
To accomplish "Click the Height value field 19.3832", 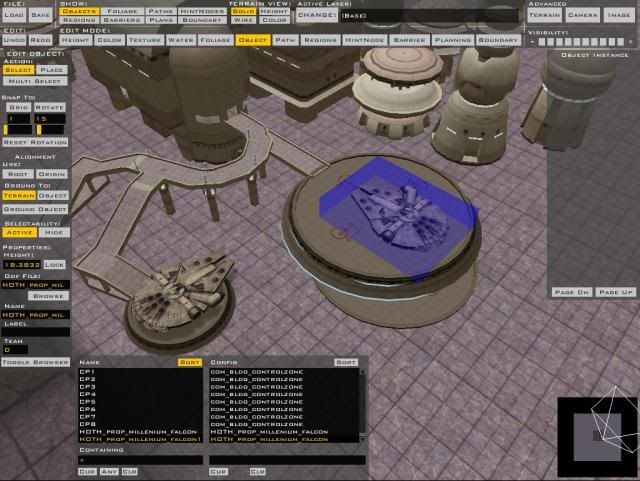I will click(22, 265).
